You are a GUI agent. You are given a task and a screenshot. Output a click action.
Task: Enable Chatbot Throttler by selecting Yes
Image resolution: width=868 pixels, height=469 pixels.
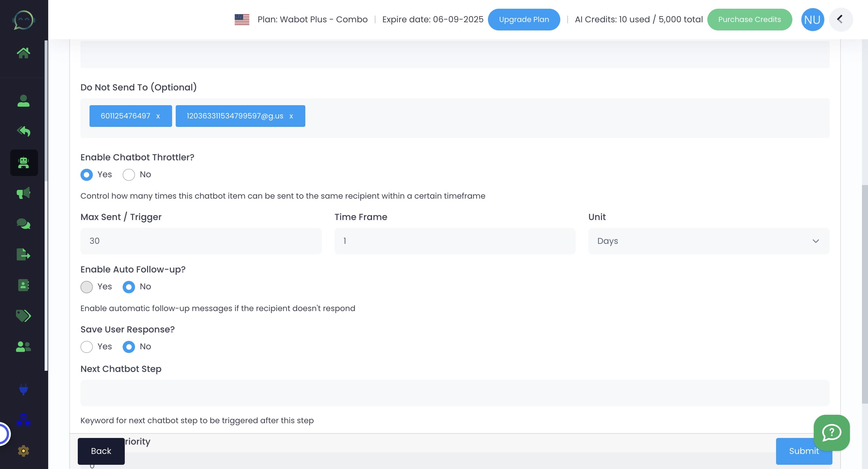86,175
